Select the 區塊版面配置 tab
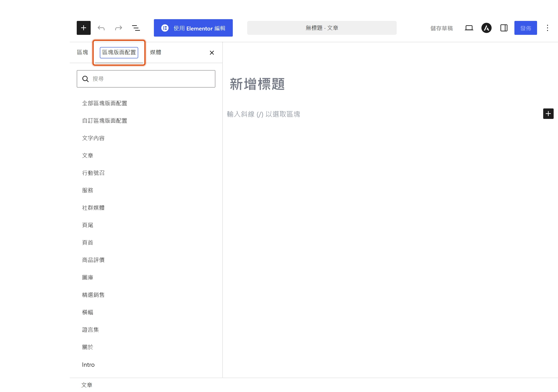The width and height of the screenshot is (558, 392). [119, 52]
